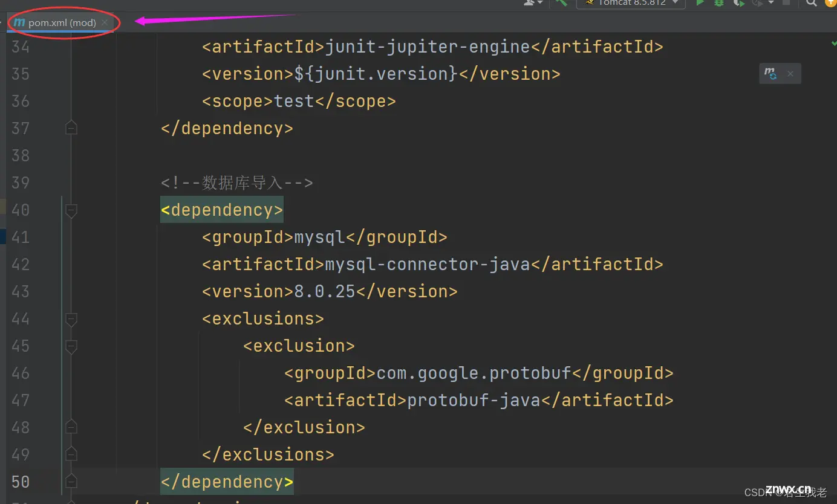Click line number 34 in the gutter
Screen dimensions: 837x504
[21, 47]
